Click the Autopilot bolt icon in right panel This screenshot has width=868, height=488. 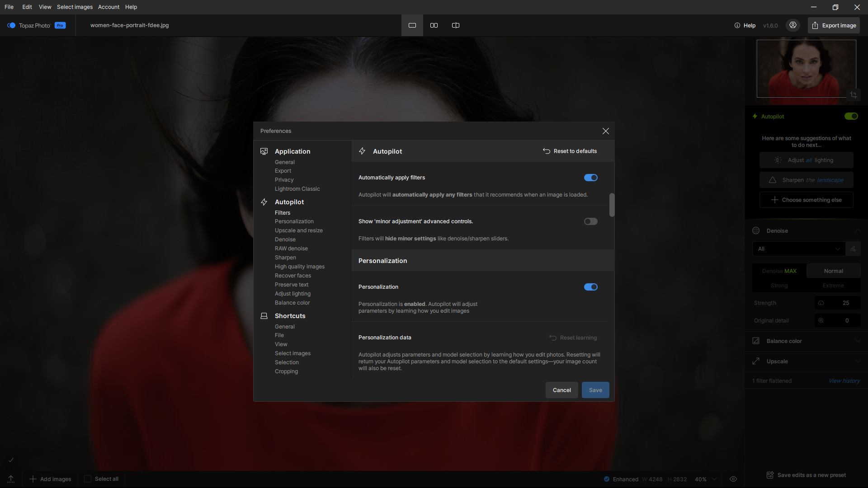(755, 116)
